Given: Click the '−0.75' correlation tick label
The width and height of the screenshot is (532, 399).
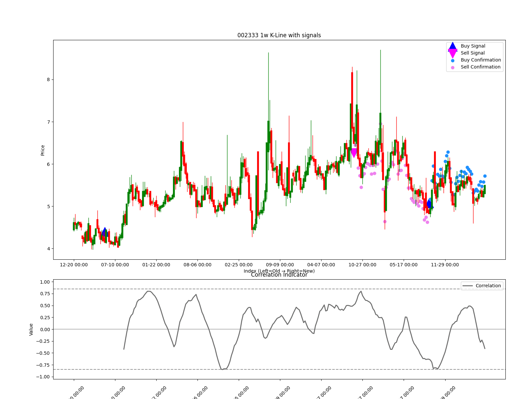Looking at the screenshot, I should (43, 365).
